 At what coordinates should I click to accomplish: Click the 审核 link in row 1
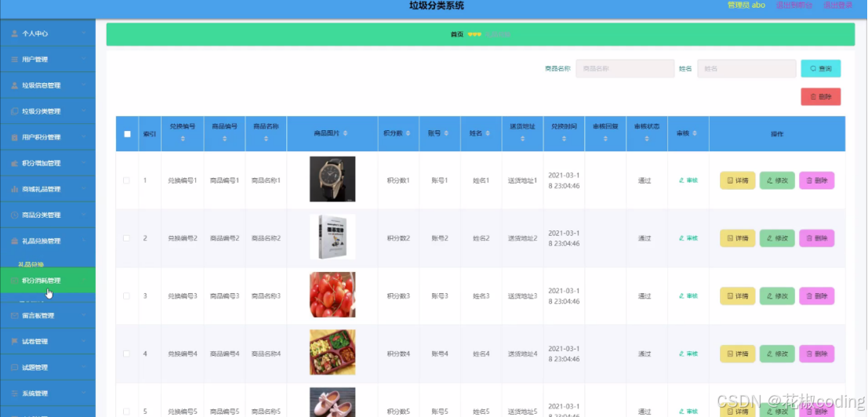click(688, 180)
